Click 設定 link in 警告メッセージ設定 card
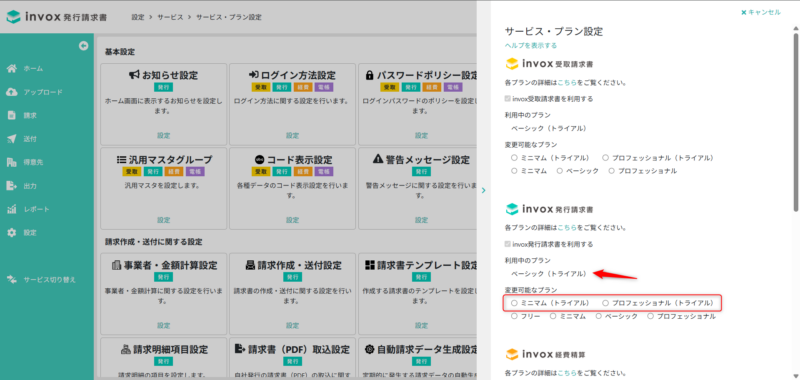 pos(421,220)
